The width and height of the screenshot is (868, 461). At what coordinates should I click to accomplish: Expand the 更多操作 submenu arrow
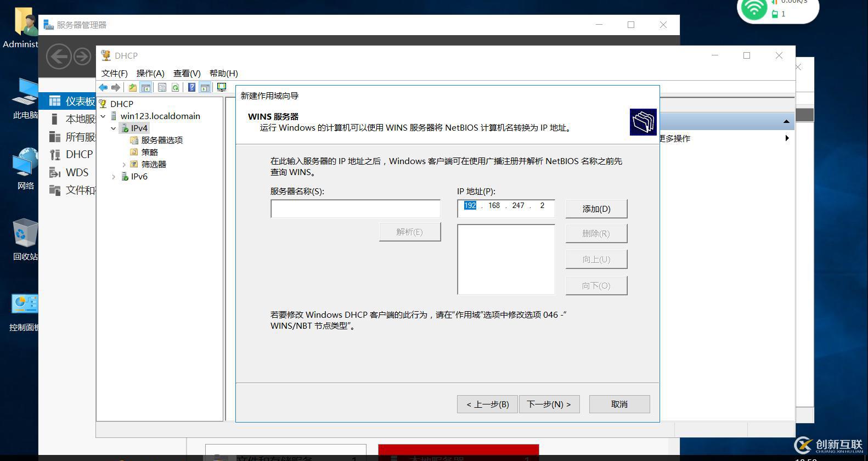787,138
